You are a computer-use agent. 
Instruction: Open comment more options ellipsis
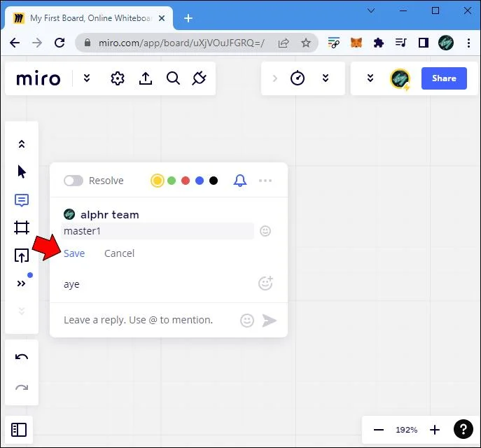coord(265,181)
